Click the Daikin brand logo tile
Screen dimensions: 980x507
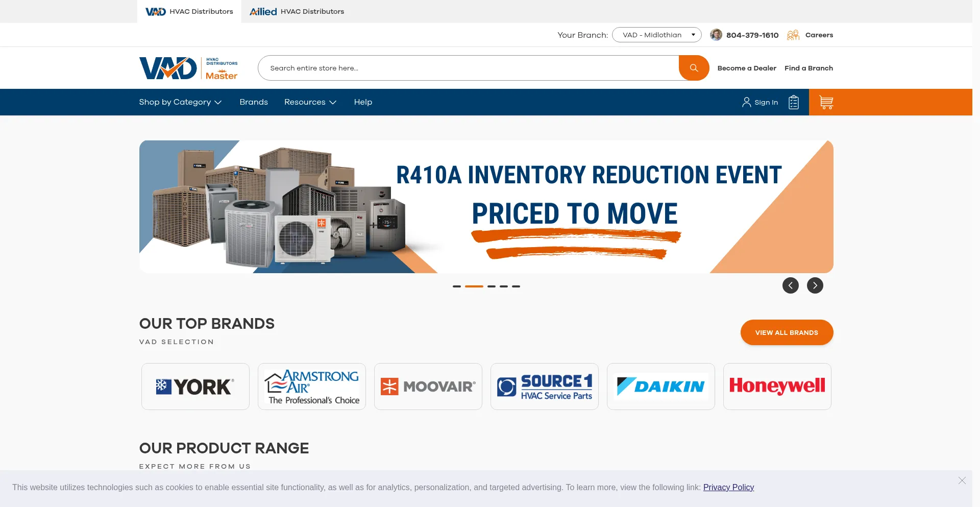[660, 387]
